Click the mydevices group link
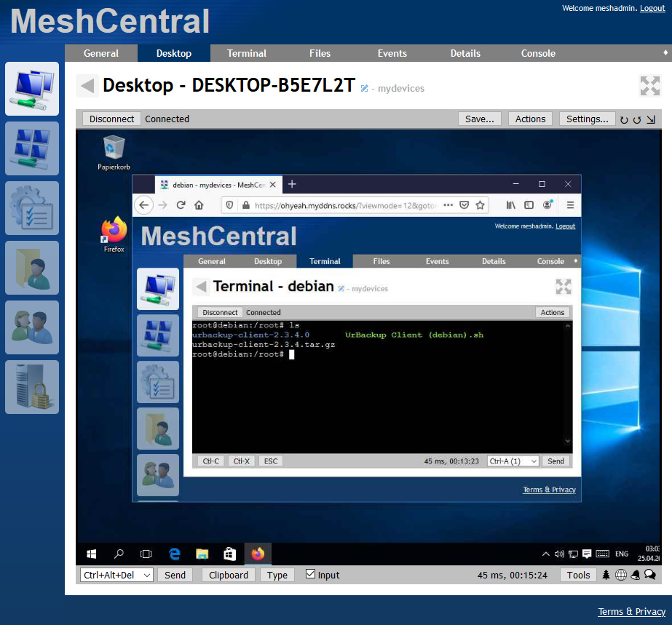672x625 pixels. 400,88
